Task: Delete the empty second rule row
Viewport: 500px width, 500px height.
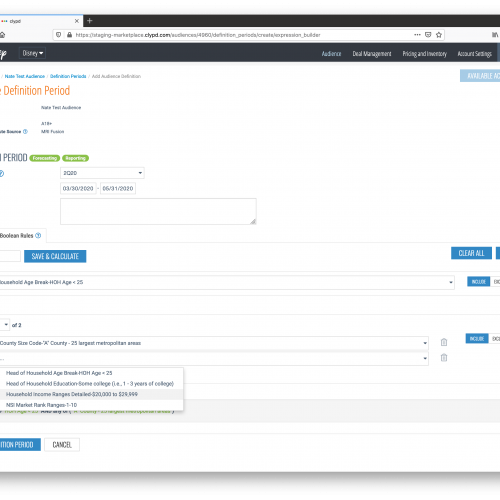Action: (x=444, y=358)
